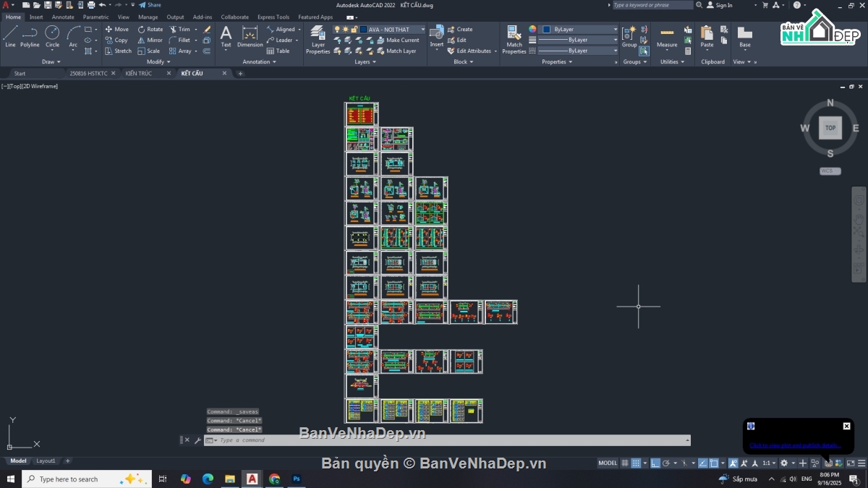
Task: Click the Make Current layer button
Action: tap(399, 40)
